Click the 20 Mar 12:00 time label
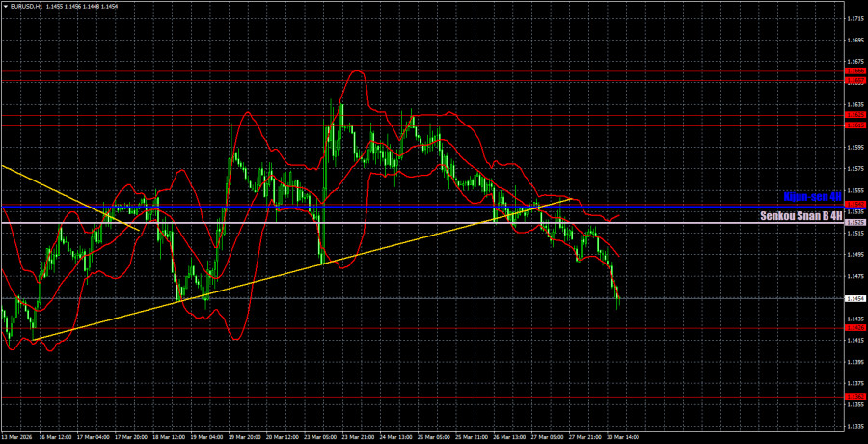Viewport: 868px width, 444px height. (x=281, y=437)
